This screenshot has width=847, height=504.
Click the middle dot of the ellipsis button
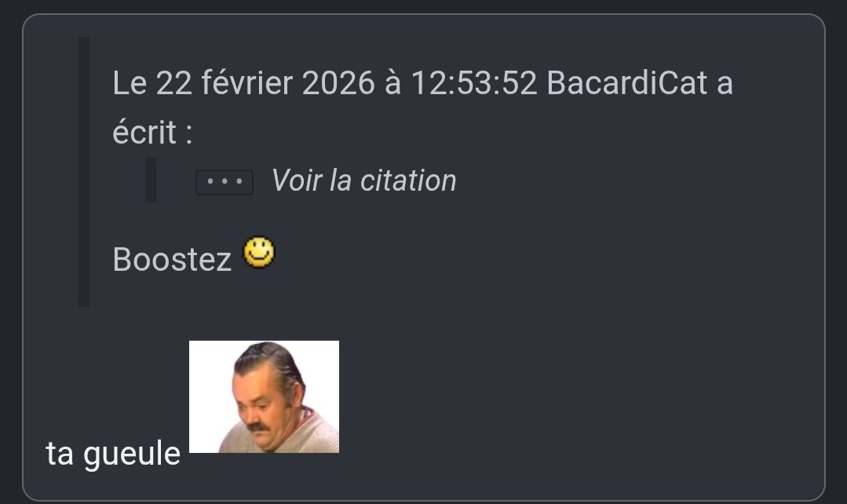point(225,182)
